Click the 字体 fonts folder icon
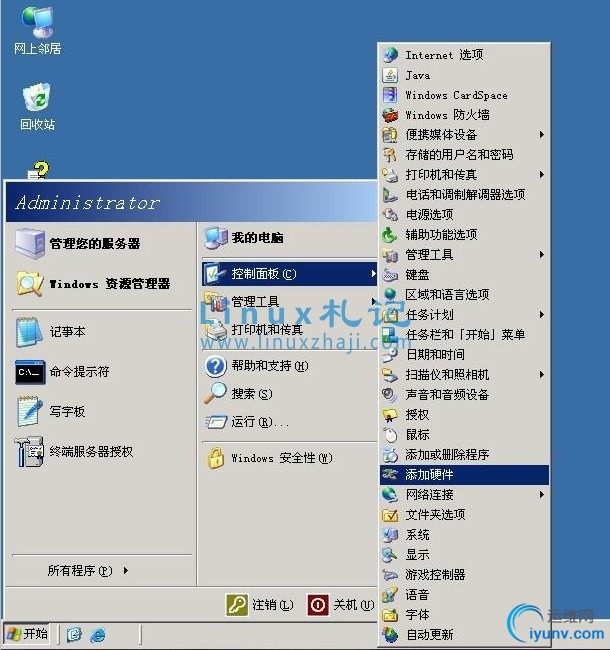 click(390, 615)
